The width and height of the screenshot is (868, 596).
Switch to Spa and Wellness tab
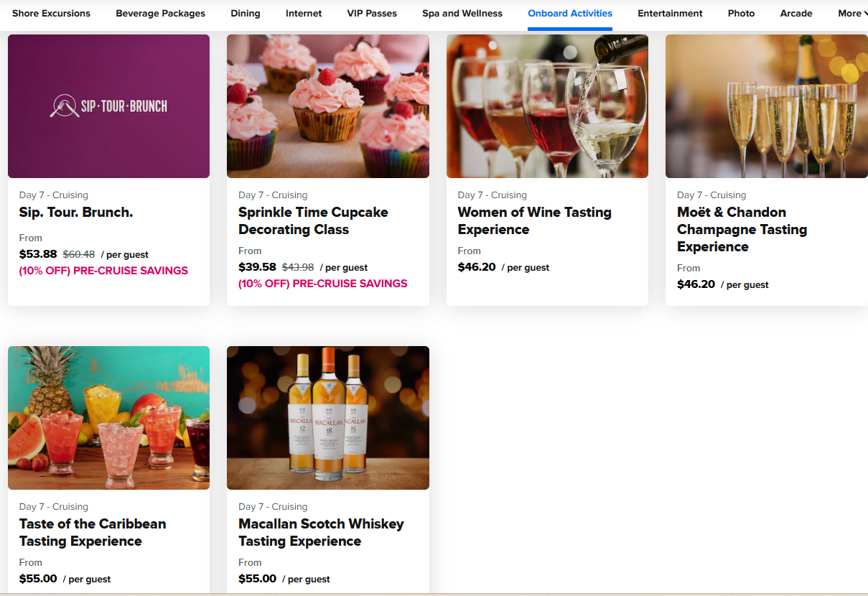[x=462, y=14]
